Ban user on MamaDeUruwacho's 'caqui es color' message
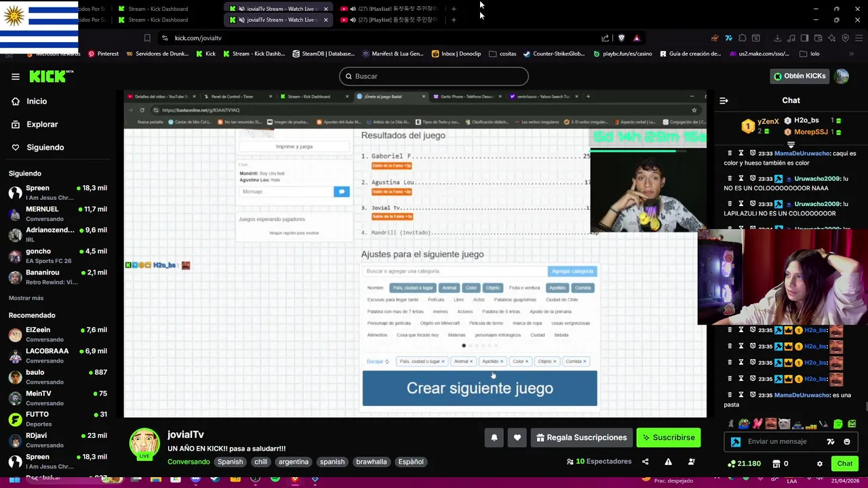Viewport: 868px width, 488px height. [753, 154]
